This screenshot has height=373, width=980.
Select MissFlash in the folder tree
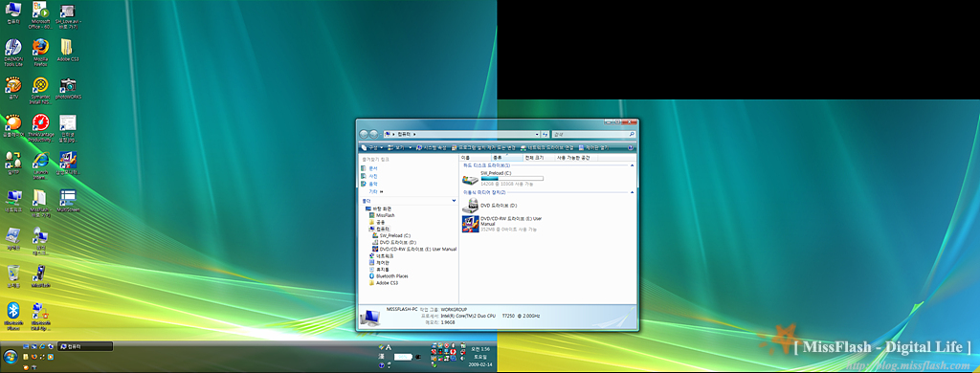click(x=381, y=215)
